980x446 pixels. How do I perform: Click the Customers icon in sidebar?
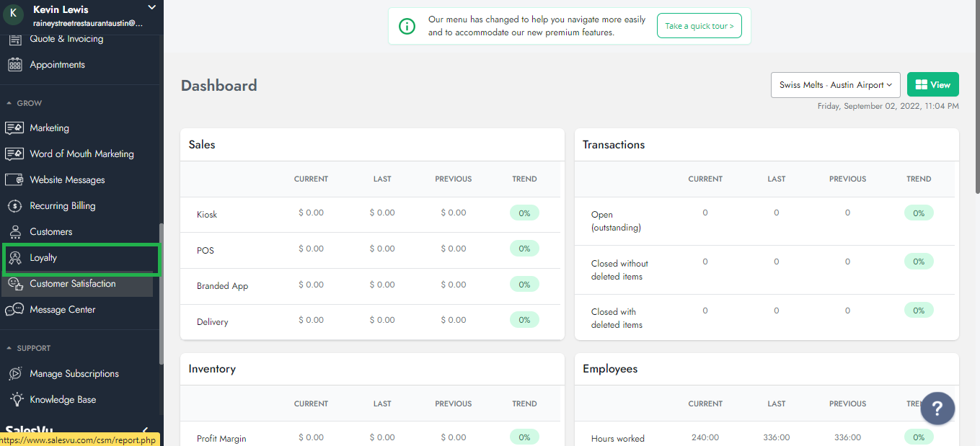pos(14,232)
